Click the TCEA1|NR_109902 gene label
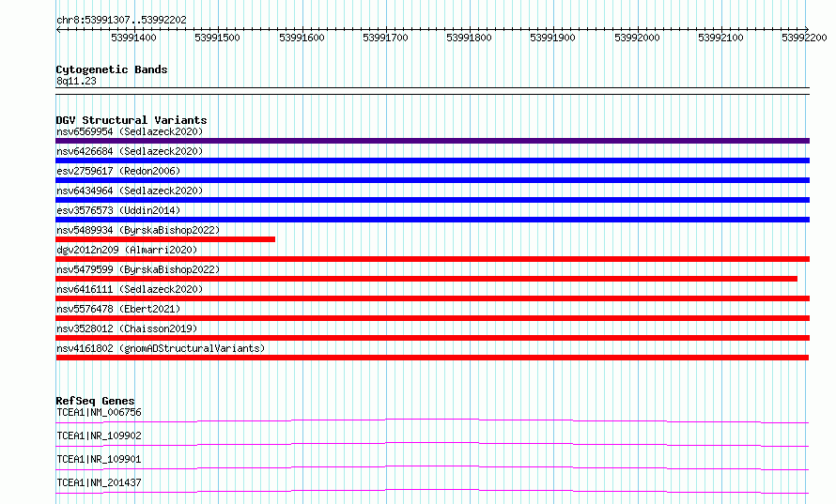This screenshot has width=836, height=504. point(99,435)
